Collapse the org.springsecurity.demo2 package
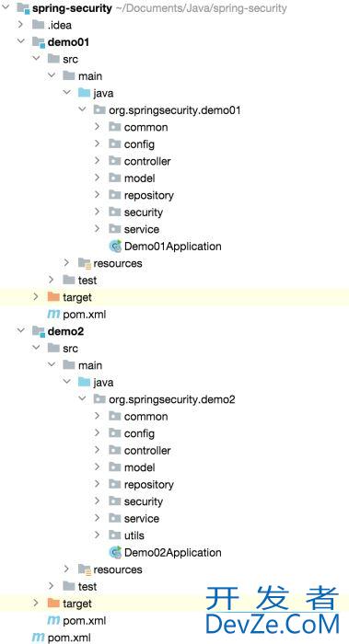The height and width of the screenshot is (644, 349). point(82,398)
